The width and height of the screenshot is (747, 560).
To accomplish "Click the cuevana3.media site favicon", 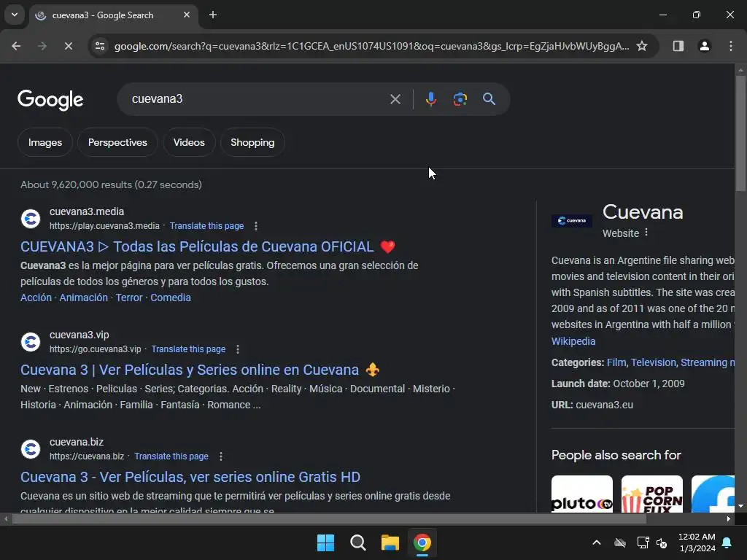I will (x=31, y=219).
